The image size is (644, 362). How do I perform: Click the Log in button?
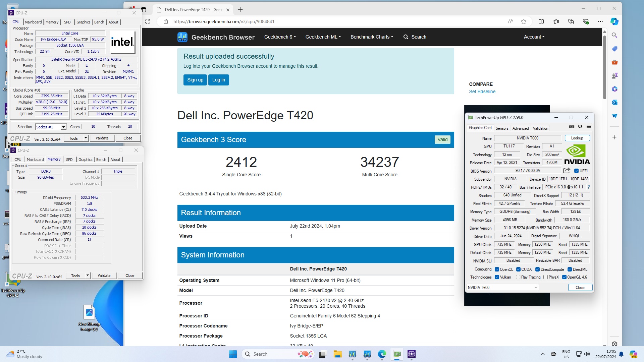(219, 80)
